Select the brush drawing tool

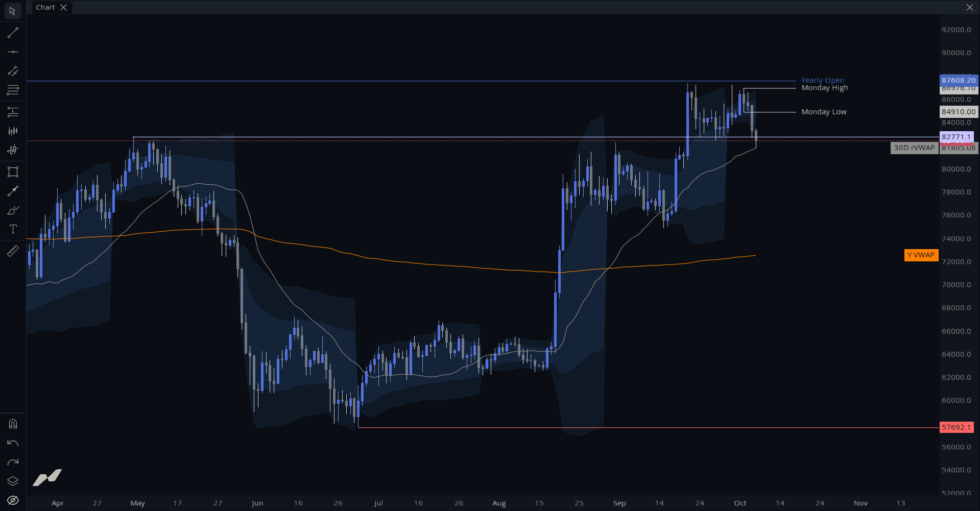tap(13, 210)
